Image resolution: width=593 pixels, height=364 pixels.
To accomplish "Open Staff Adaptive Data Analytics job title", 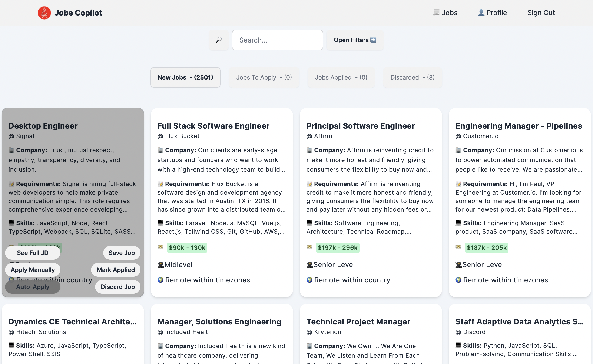I will pyautogui.click(x=520, y=322).
